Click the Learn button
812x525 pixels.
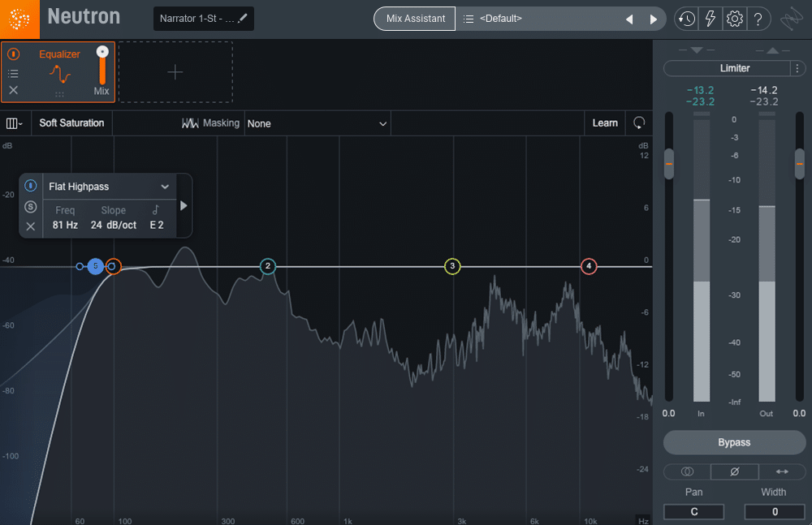pos(605,123)
